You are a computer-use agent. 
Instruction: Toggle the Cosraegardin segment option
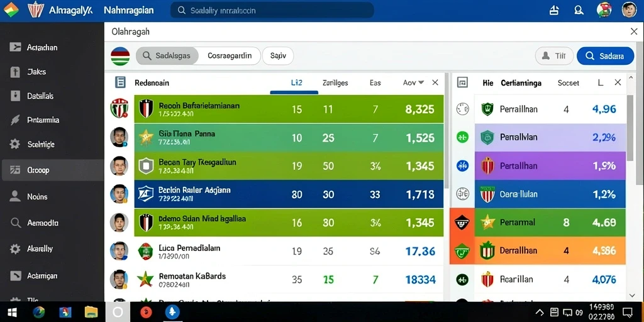pyautogui.click(x=230, y=56)
